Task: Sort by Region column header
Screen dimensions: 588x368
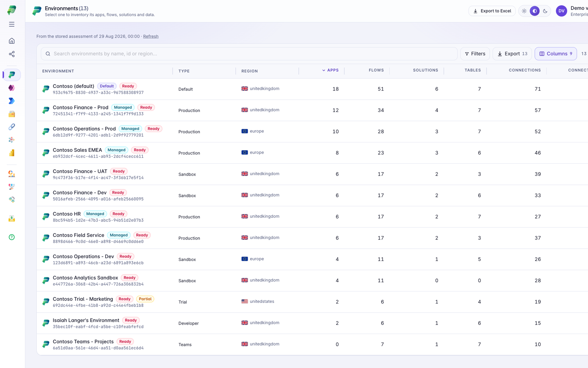Action: (250, 71)
